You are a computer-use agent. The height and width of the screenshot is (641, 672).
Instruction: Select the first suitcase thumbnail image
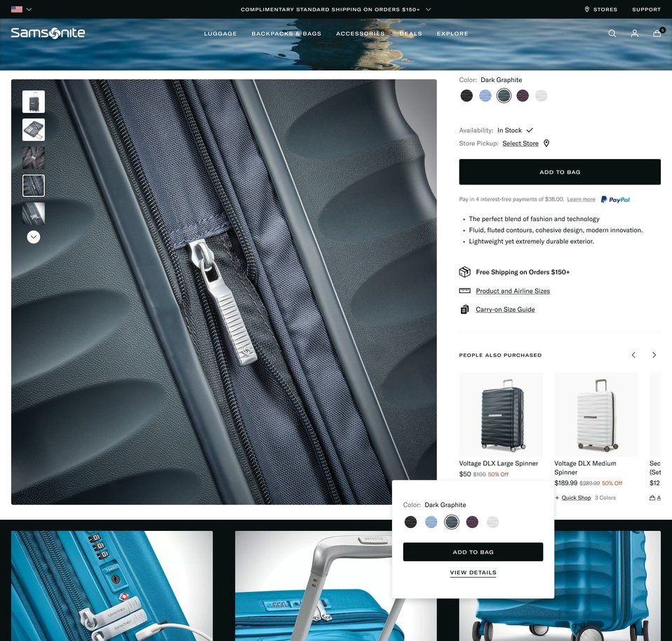point(34,102)
